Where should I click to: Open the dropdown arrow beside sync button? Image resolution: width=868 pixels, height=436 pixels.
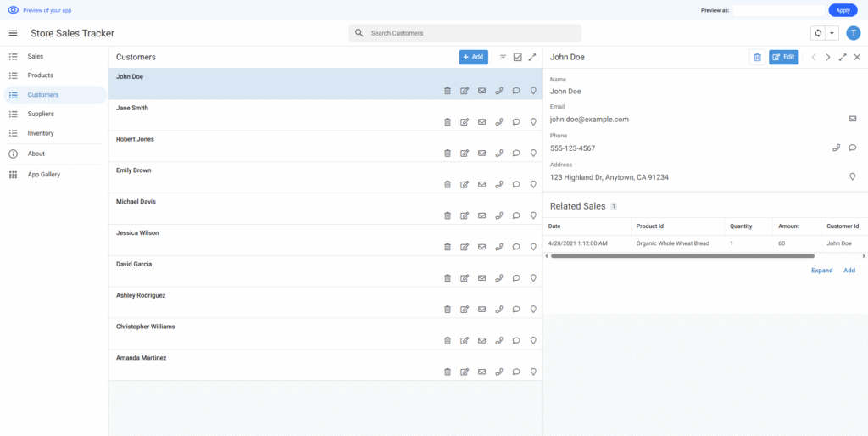[x=832, y=33]
